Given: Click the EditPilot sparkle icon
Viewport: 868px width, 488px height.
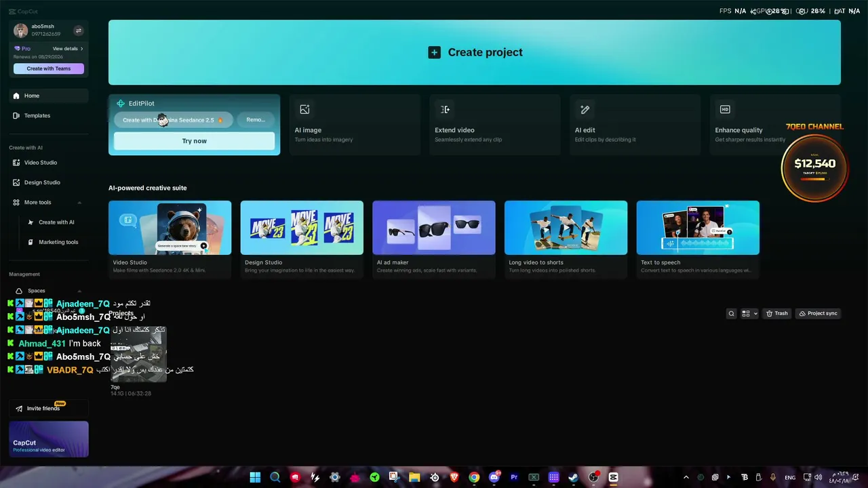Looking at the screenshot, I should pyautogui.click(x=121, y=104).
